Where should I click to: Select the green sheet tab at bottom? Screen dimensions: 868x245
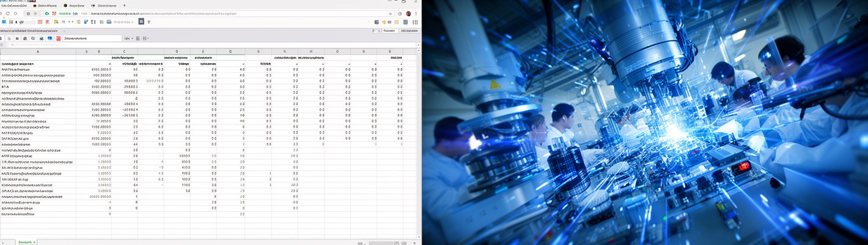pos(26,243)
